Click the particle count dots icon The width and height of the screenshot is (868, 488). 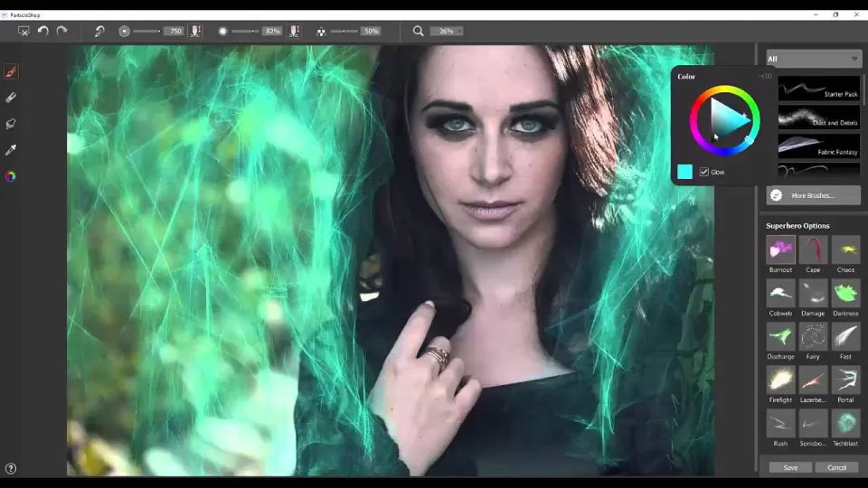pos(321,32)
